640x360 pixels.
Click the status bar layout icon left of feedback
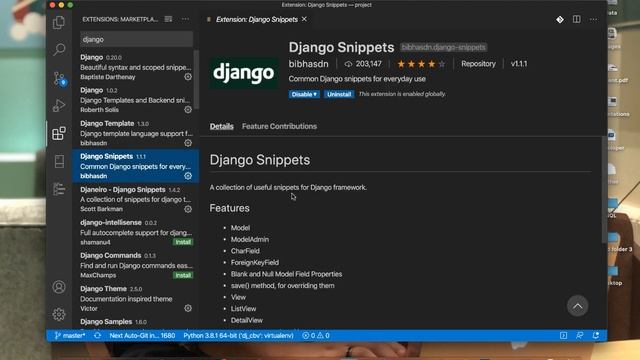pos(563,336)
